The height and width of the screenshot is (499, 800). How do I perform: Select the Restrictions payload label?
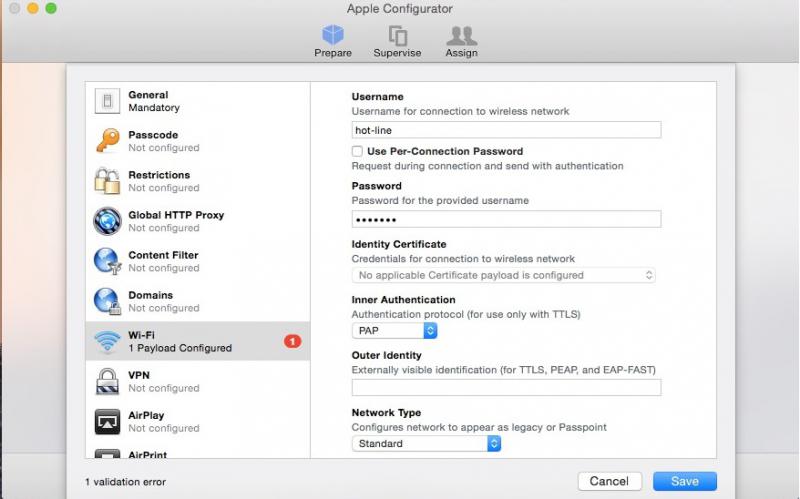(x=159, y=175)
